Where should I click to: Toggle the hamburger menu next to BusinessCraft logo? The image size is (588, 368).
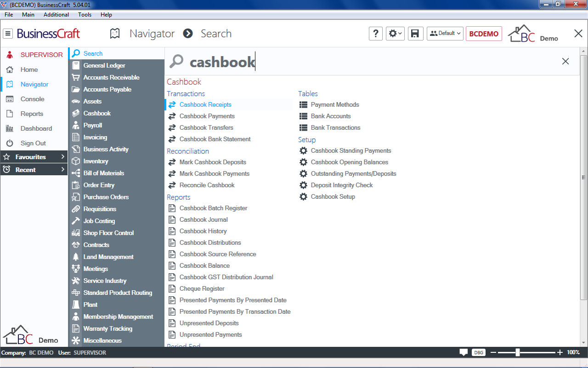pos(8,34)
